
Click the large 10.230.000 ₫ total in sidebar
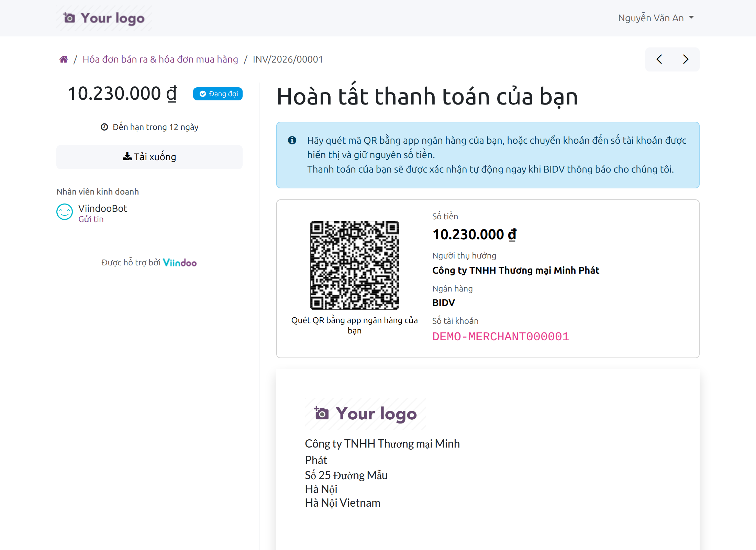[x=122, y=93]
